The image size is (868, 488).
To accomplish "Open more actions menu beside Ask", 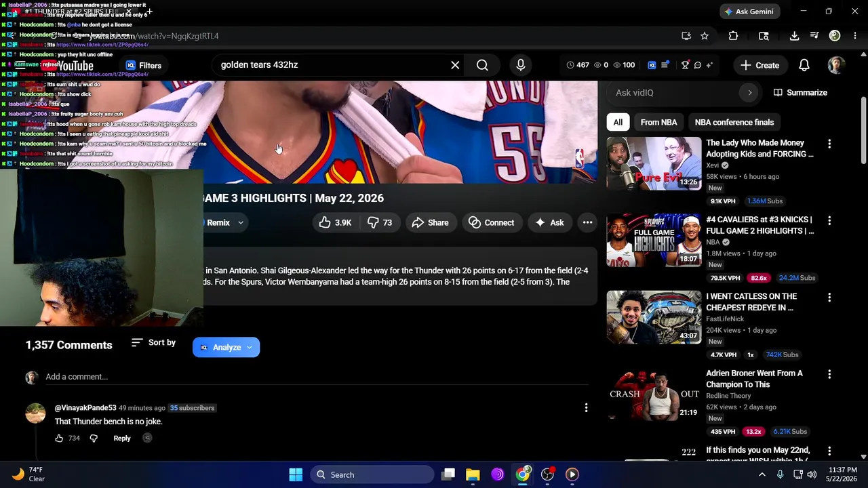I will [x=587, y=222].
